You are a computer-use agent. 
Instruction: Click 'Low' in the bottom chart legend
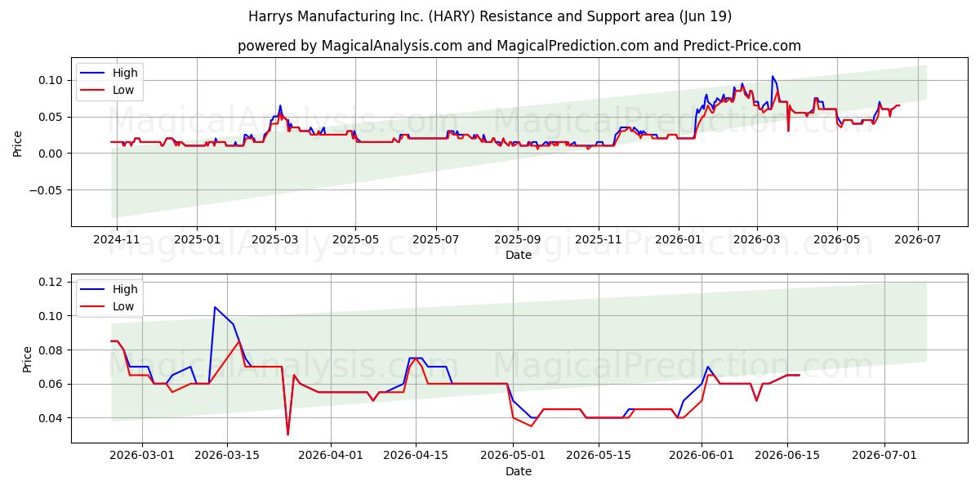(x=123, y=306)
